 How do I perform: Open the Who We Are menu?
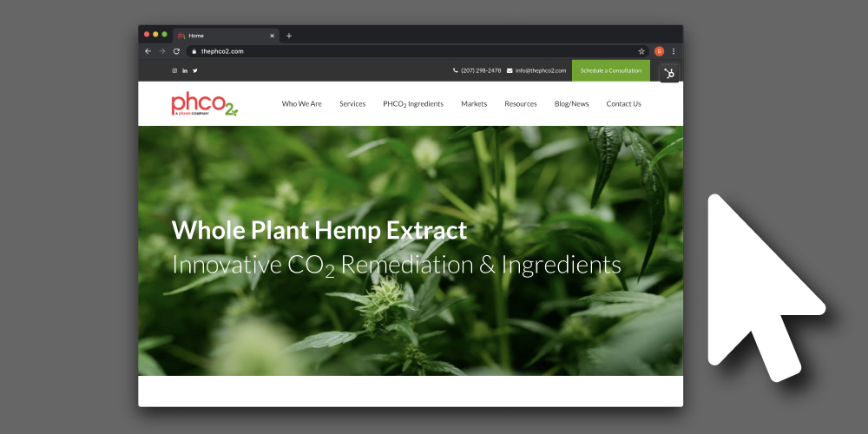[302, 104]
